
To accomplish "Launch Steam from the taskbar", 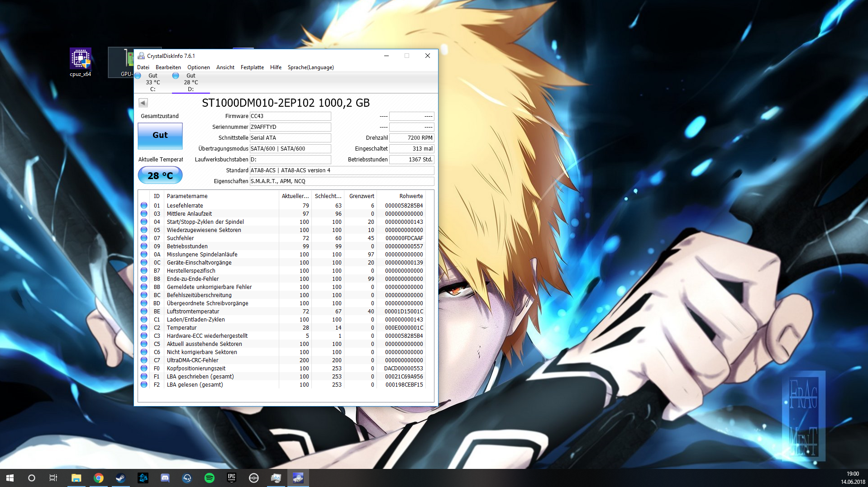I will (x=121, y=478).
